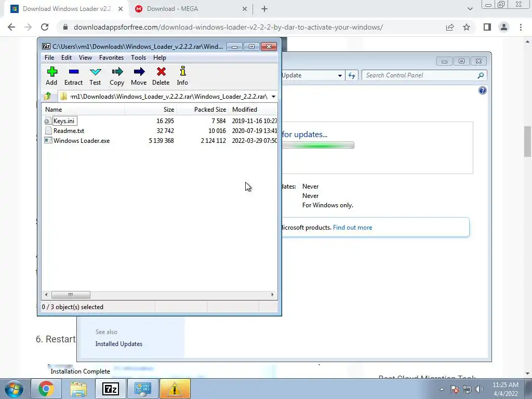Bookmark this page with the star icon

(467, 27)
